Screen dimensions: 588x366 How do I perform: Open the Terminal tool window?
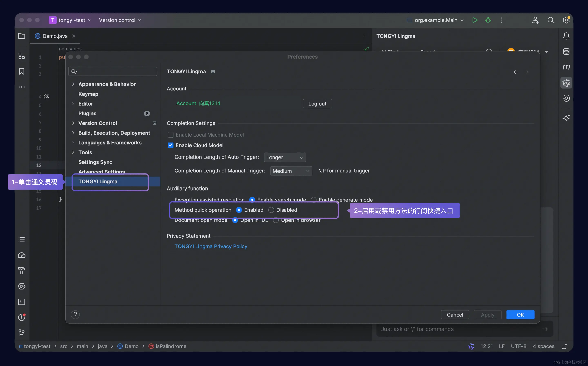(x=22, y=302)
